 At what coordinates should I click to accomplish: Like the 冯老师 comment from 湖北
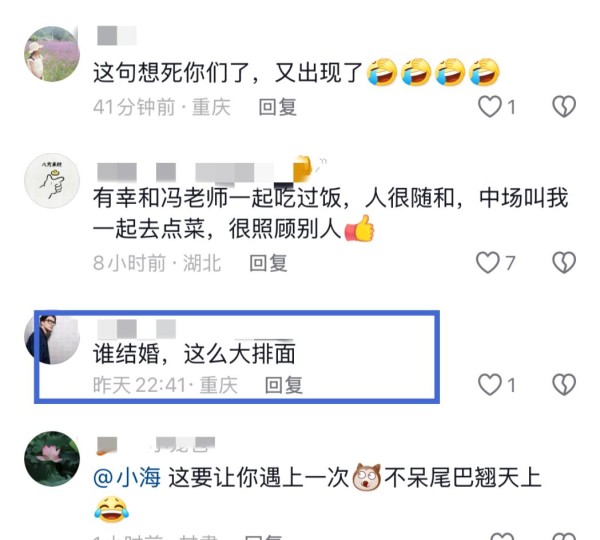pyautogui.click(x=488, y=263)
